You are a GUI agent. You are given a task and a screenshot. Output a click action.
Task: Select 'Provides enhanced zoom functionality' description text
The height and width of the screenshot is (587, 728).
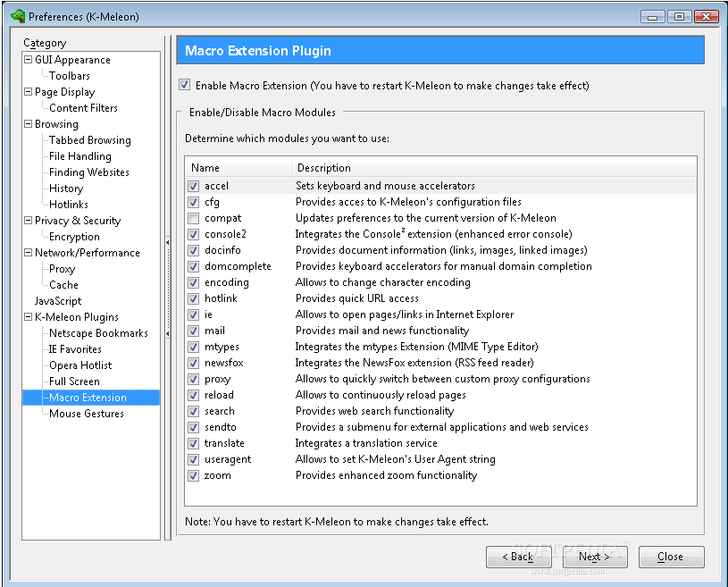pos(386,475)
